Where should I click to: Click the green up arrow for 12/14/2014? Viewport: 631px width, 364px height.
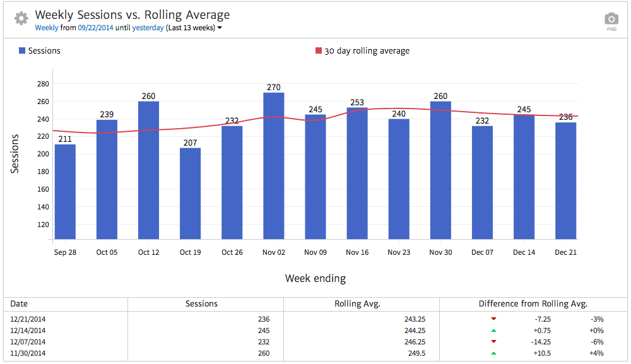pyautogui.click(x=493, y=331)
